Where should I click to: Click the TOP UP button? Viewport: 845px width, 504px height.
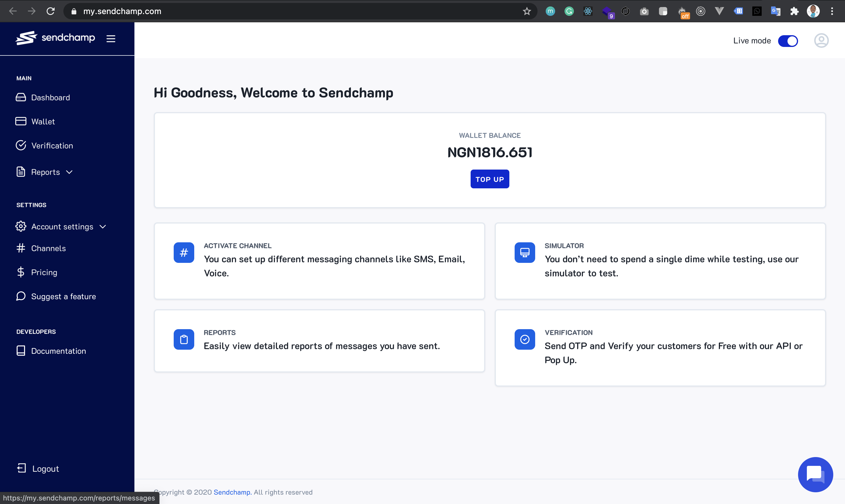489,179
